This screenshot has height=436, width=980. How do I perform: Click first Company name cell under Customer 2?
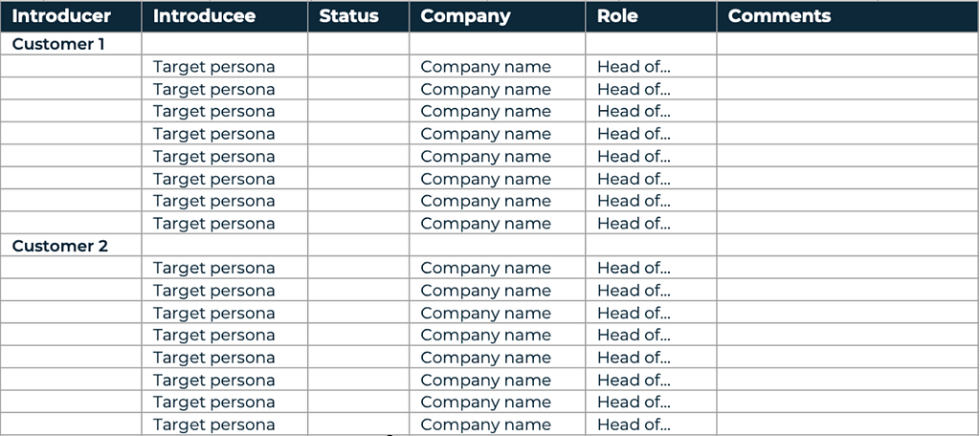(498, 268)
